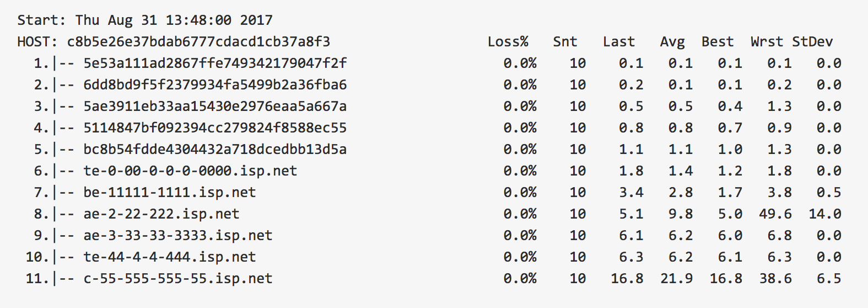Screen dimensions: 868x308
Task: Click hop 1 hostname 5e53a111ad2867ffe749342179047f2f
Action: coord(215,63)
